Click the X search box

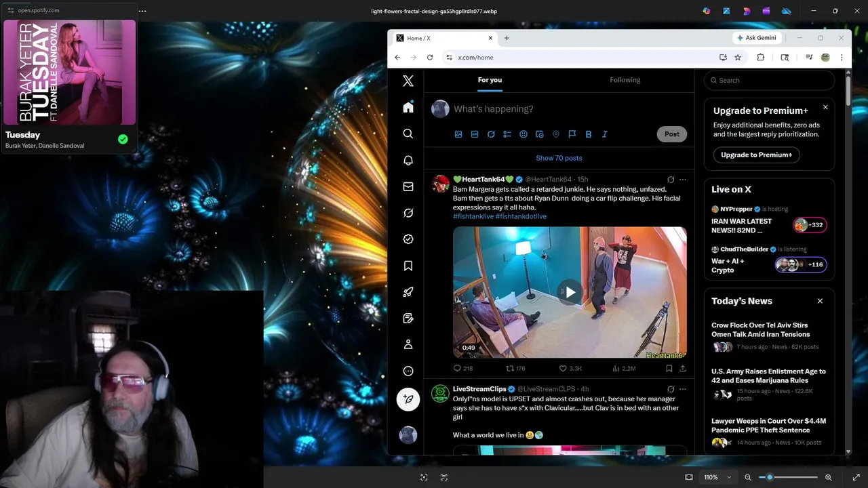click(769, 80)
